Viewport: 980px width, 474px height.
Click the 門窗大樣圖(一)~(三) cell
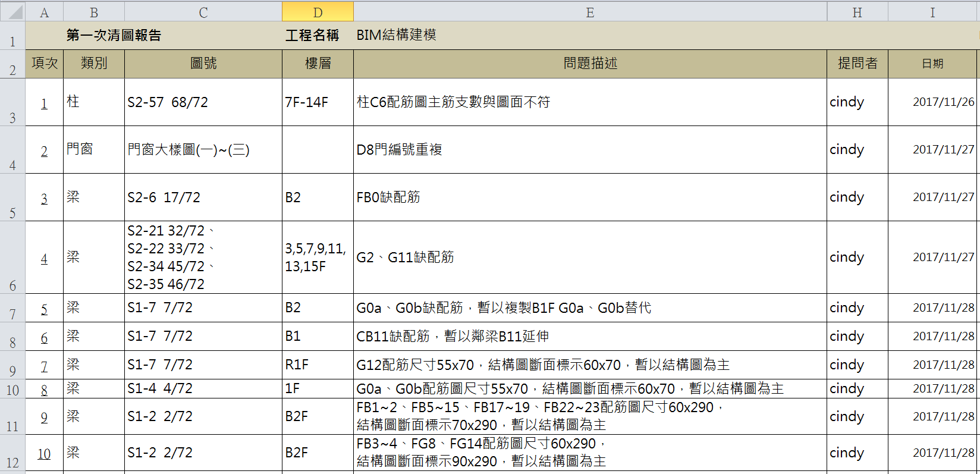pos(203,150)
